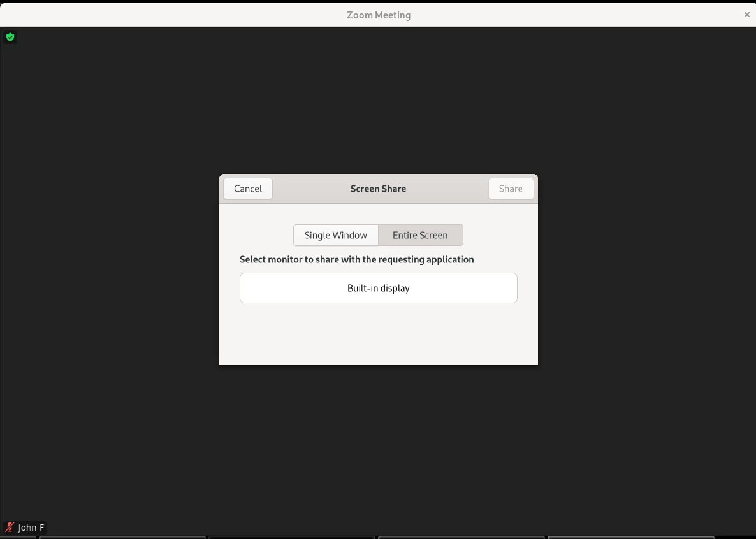Click the green encryption shield icon

click(10, 37)
